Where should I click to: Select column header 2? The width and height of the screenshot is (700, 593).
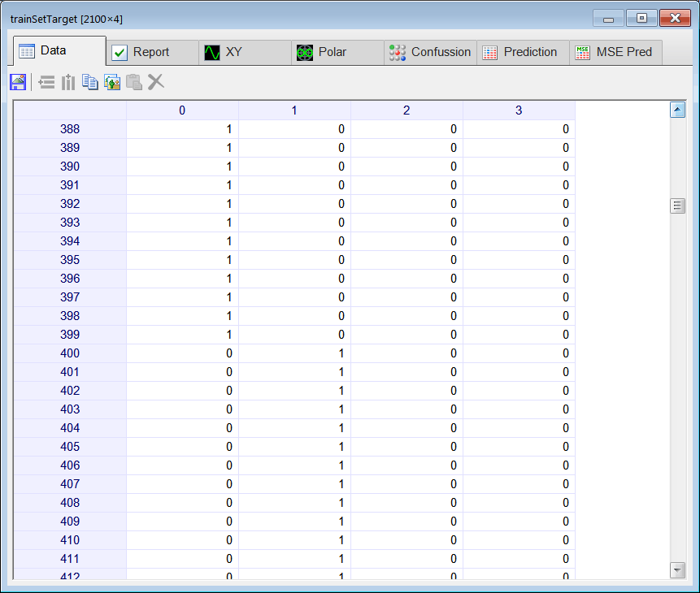tap(407, 110)
